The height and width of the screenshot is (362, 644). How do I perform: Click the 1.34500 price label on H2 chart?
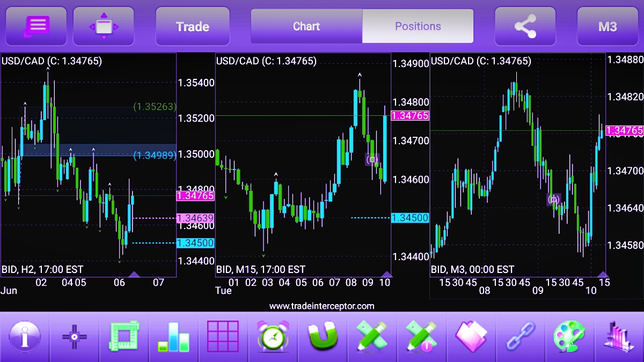tap(195, 243)
